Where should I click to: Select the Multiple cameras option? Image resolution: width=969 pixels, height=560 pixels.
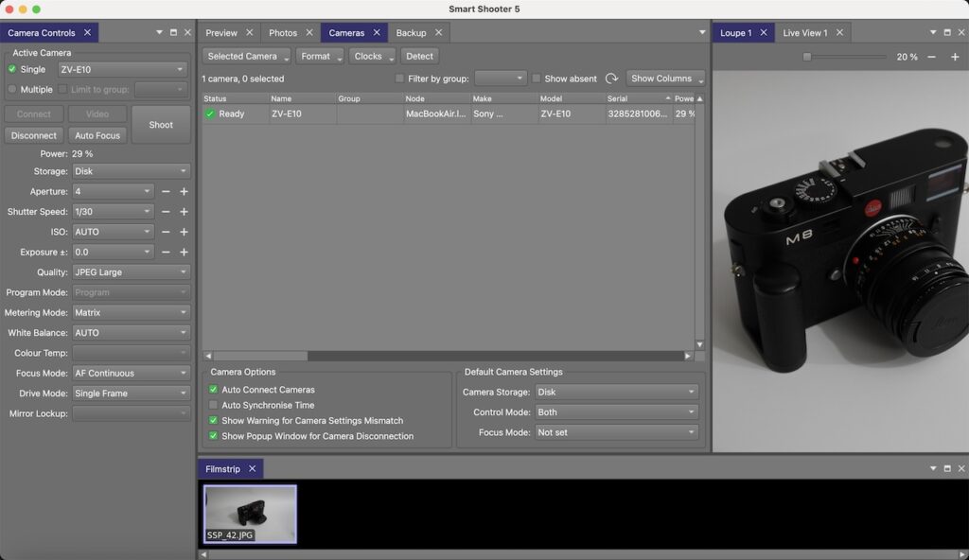[12, 90]
